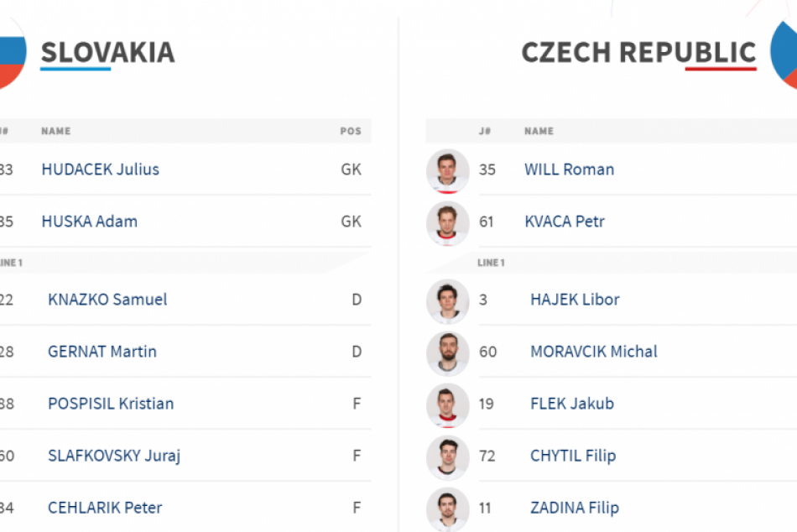The height and width of the screenshot is (532, 797).
Task: Click the SLOVAKIA team heading
Action: (x=107, y=52)
